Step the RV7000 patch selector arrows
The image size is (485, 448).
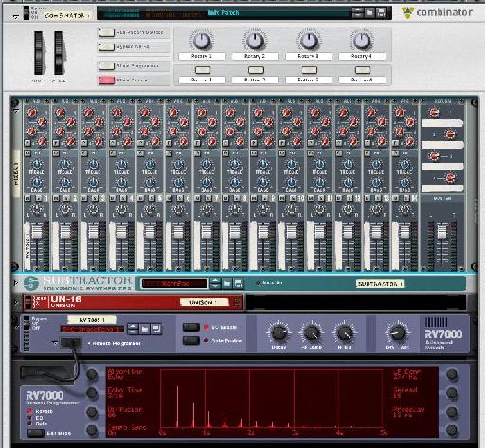click(x=133, y=330)
